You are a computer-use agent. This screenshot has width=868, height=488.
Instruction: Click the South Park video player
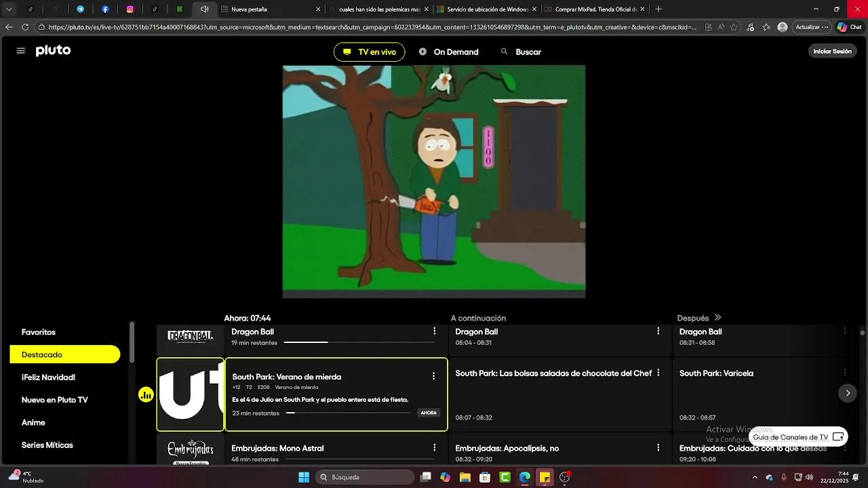[x=434, y=182]
